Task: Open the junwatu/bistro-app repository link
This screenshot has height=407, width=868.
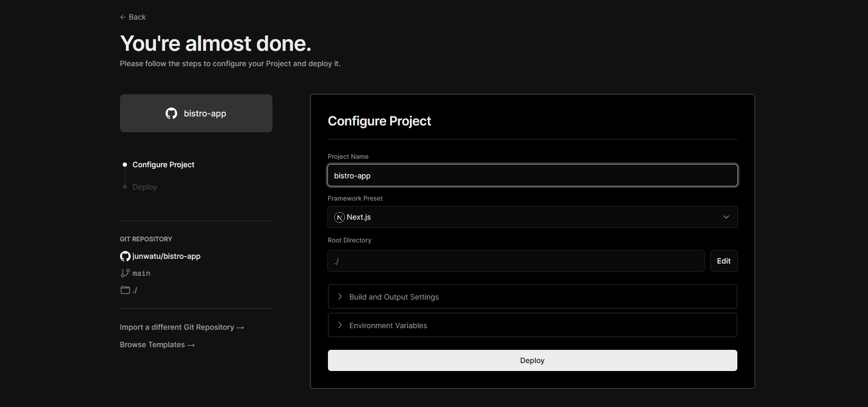Action: 166,256
